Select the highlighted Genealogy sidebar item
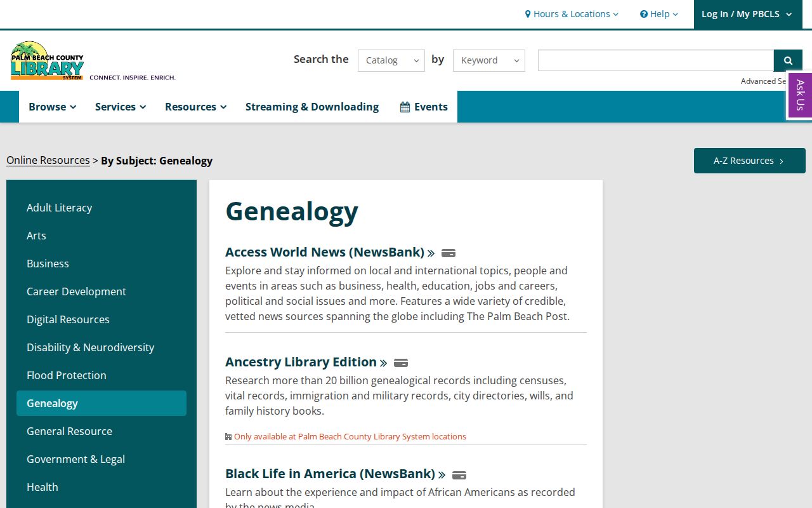The image size is (812, 508). 101,403
